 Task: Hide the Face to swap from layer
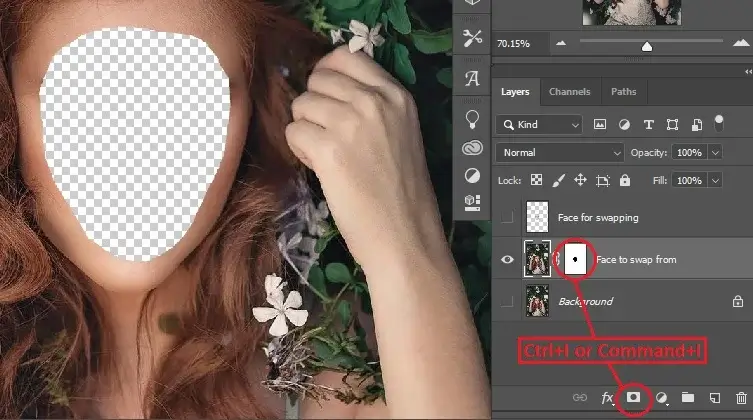507,260
